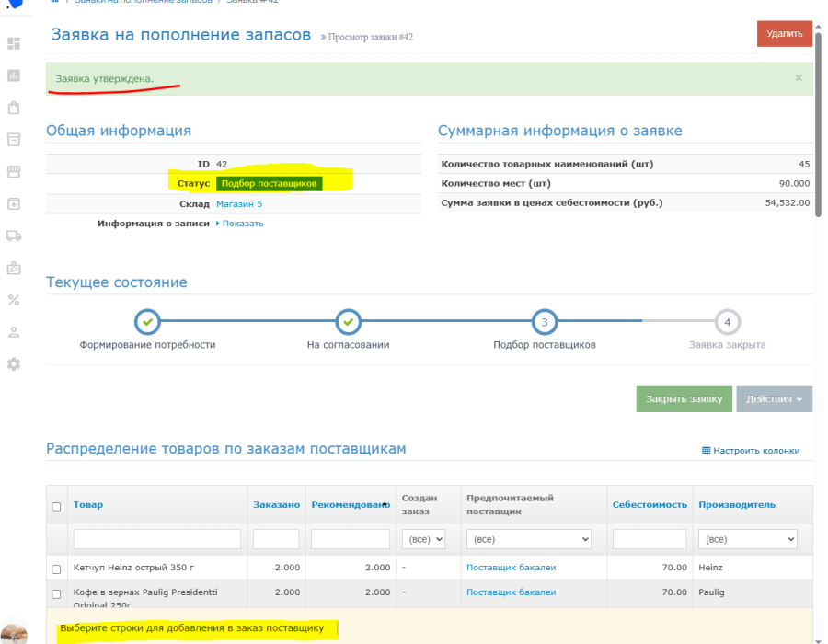Click the red 'Удалить' button
828x644 pixels.
tap(784, 34)
